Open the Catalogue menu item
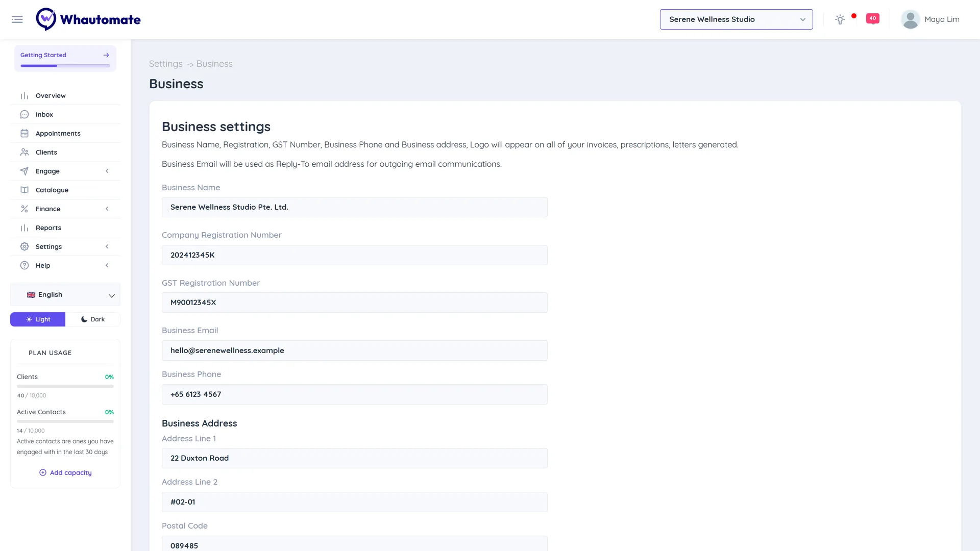 65,190
